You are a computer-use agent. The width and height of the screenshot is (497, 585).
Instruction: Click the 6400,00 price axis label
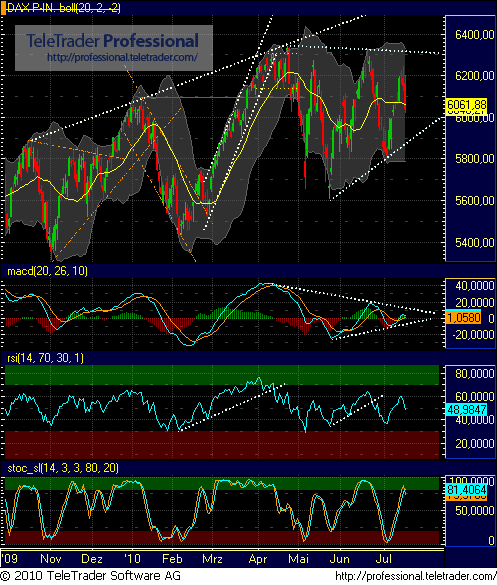(x=475, y=35)
